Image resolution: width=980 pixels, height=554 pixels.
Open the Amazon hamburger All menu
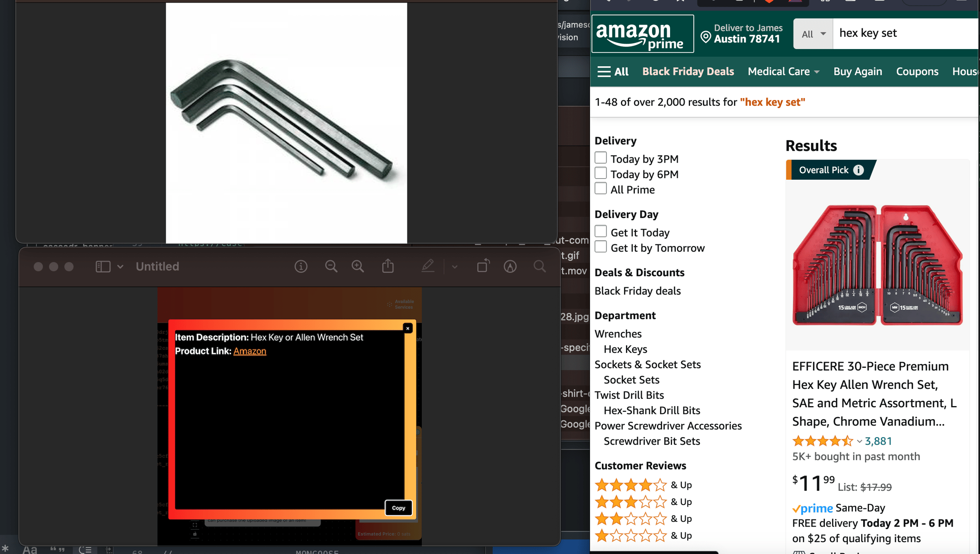612,71
